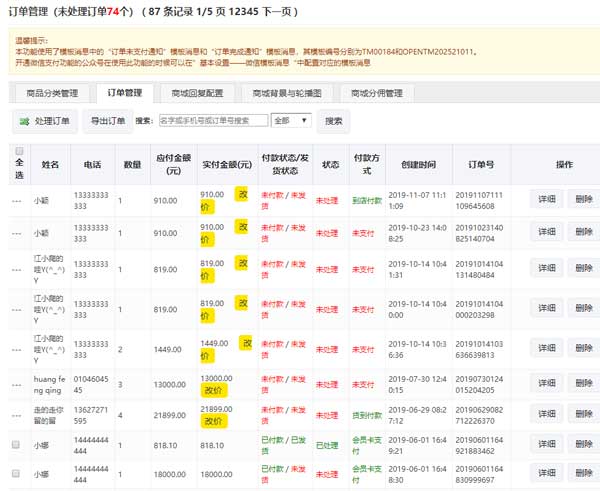Click 删除 for order 20191107111109645608
The height and width of the screenshot is (491, 600).
pyautogui.click(x=584, y=199)
